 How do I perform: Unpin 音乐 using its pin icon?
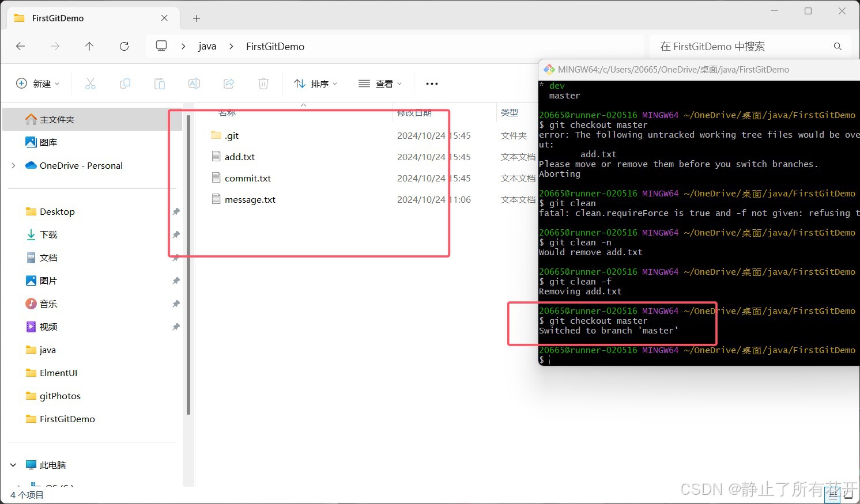[176, 304]
